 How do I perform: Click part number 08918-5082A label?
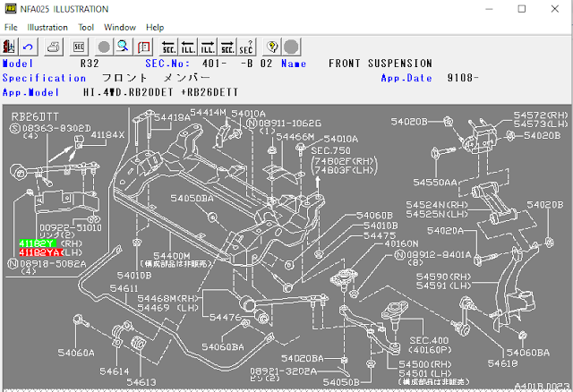(x=54, y=264)
